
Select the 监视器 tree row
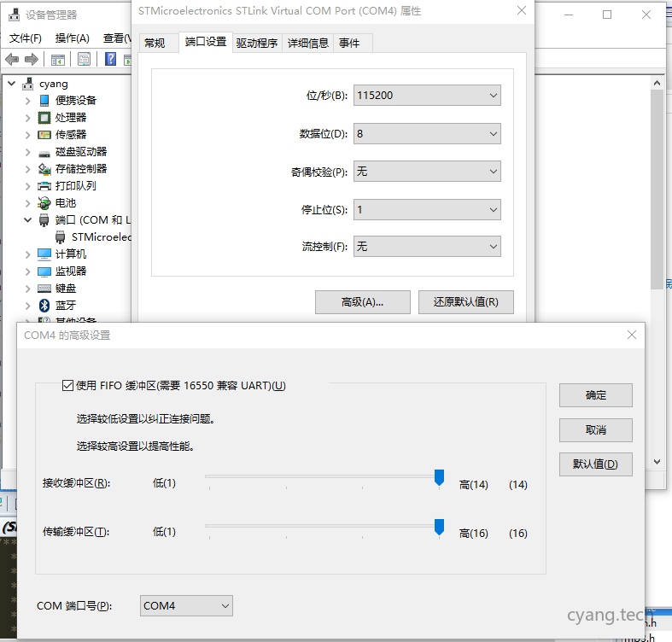71,271
